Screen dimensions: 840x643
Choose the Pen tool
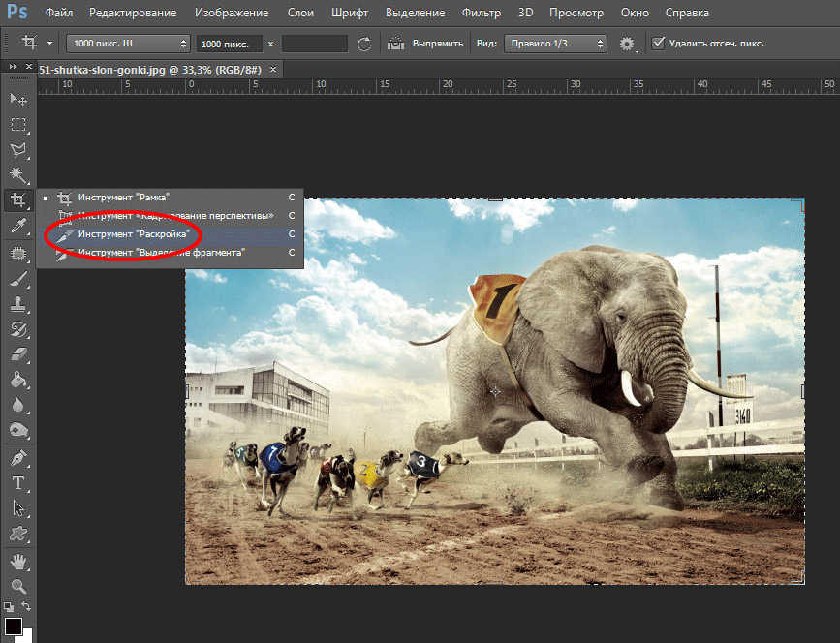(x=17, y=457)
